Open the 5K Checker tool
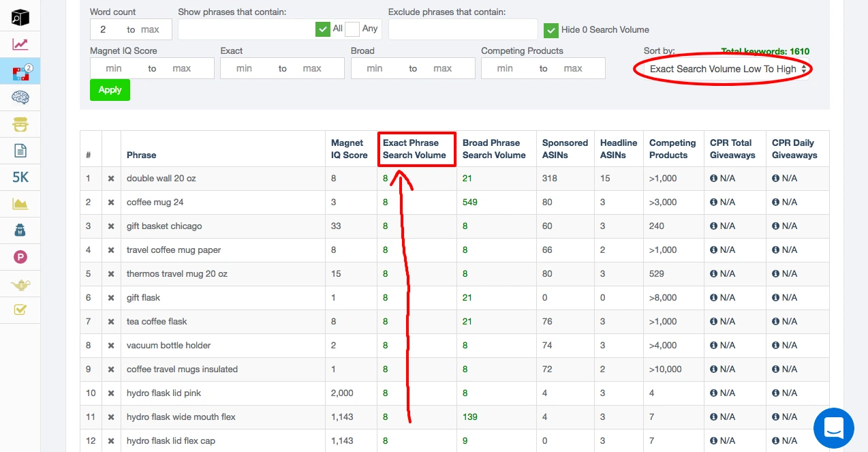 tap(20, 177)
